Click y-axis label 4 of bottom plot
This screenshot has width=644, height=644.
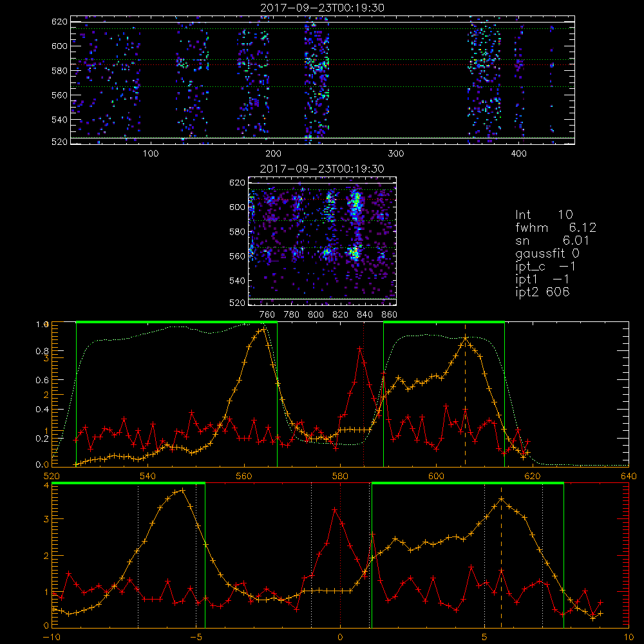pos(46,486)
